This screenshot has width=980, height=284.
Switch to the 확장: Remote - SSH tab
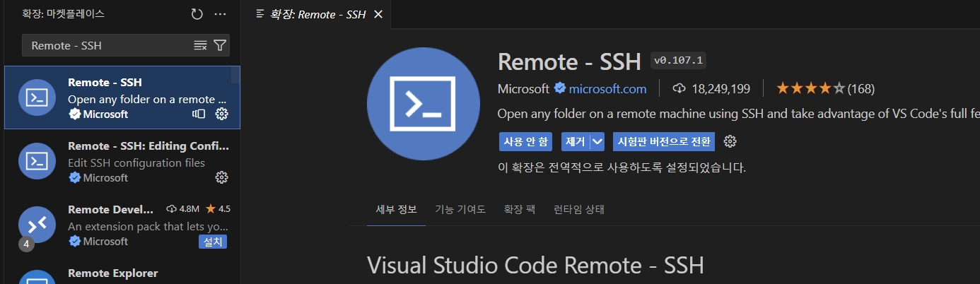coord(317,14)
